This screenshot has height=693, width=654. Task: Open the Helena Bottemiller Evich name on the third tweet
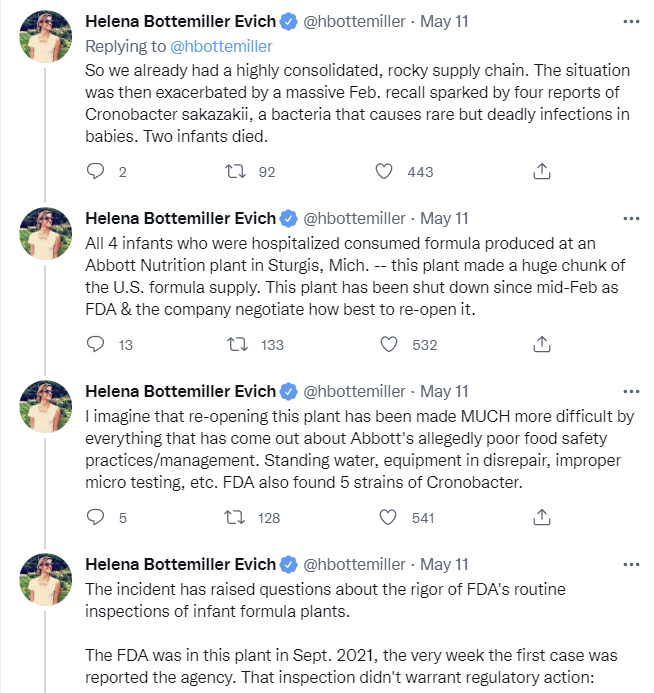click(178, 391)
